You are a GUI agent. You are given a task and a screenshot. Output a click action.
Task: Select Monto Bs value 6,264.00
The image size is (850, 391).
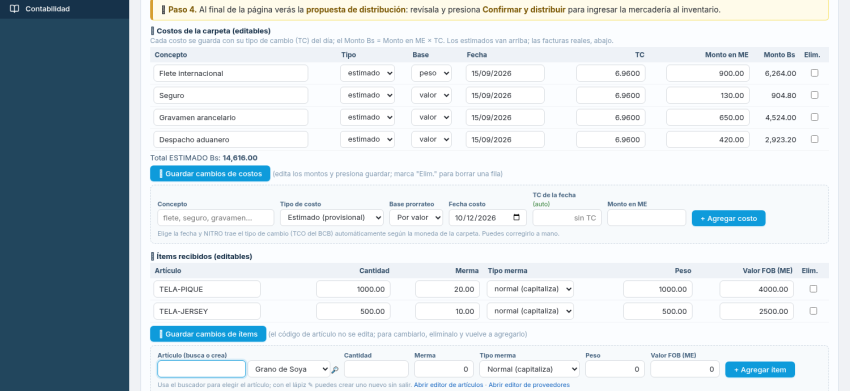[x=781, y=73]
